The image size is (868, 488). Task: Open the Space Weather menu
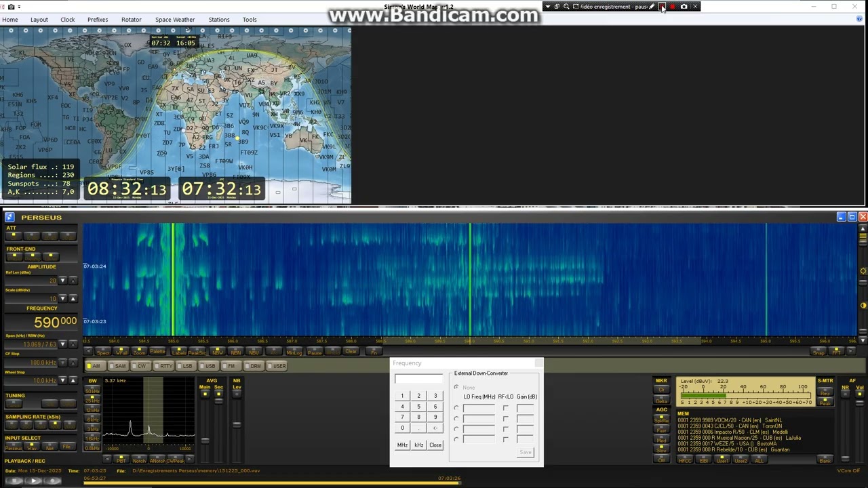click(174, 20)
